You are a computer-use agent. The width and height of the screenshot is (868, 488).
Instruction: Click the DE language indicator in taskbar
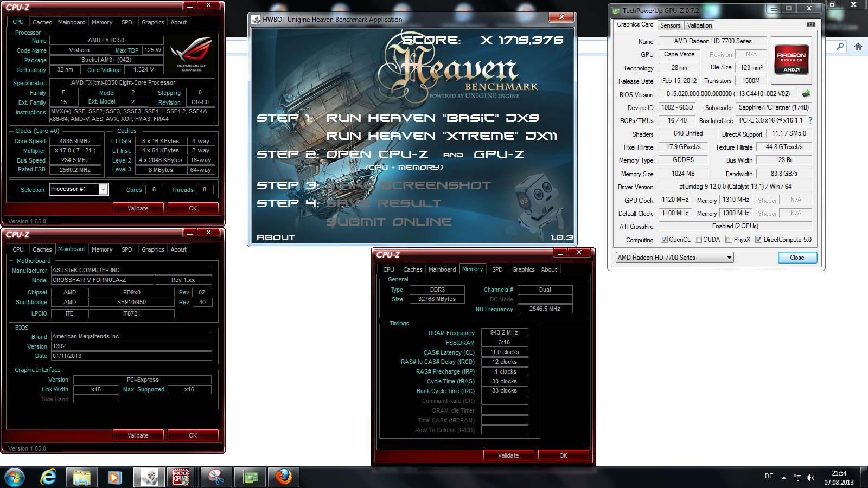pyautogui.click(x=769, y=476)
